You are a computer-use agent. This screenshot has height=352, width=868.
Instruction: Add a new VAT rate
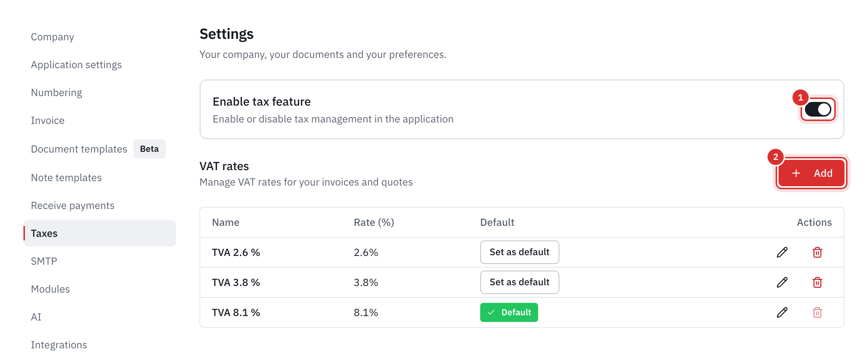coord(811,173)
